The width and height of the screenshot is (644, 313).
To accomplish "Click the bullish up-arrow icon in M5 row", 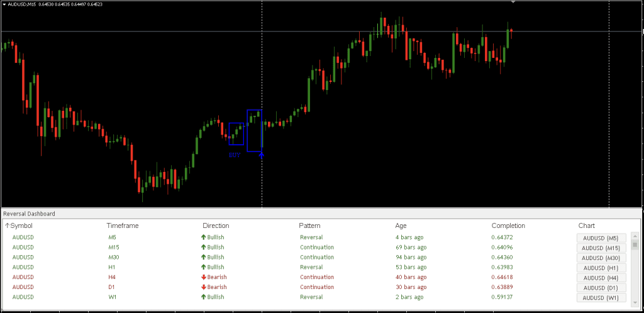I will coord(203,237).
